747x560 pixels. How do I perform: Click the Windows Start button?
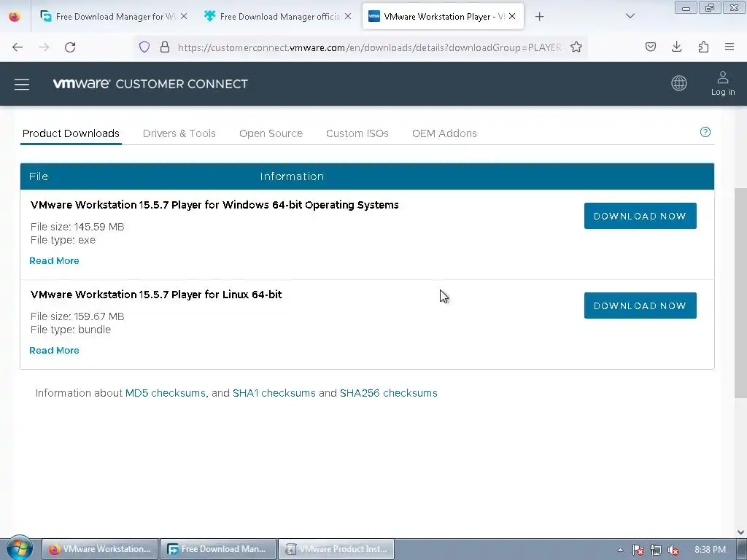pyautogui.click(x=19, y=548)
